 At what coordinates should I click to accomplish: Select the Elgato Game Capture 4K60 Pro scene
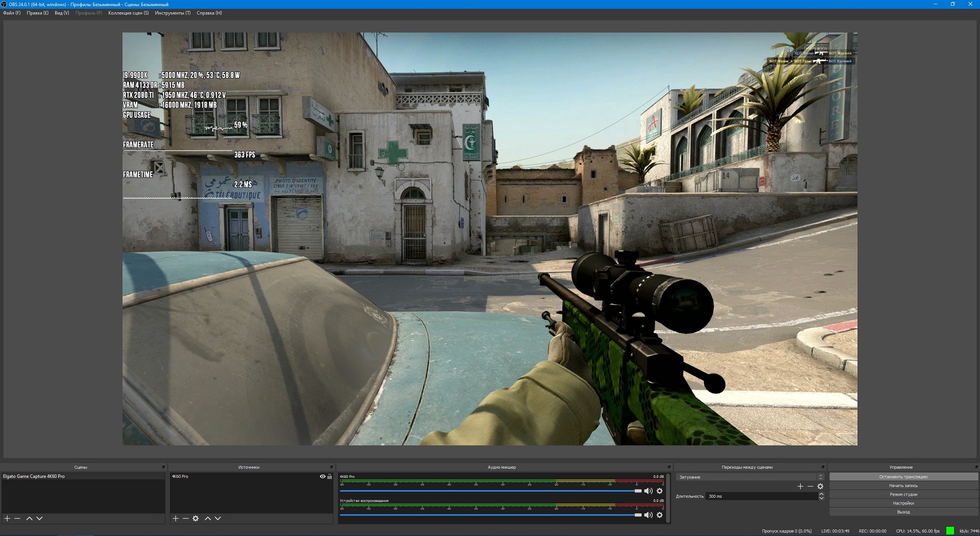click(83, 476)
